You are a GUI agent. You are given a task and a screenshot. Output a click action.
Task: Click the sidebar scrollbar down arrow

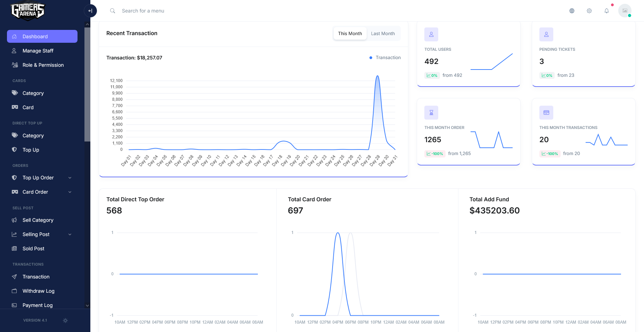point(87,306)
